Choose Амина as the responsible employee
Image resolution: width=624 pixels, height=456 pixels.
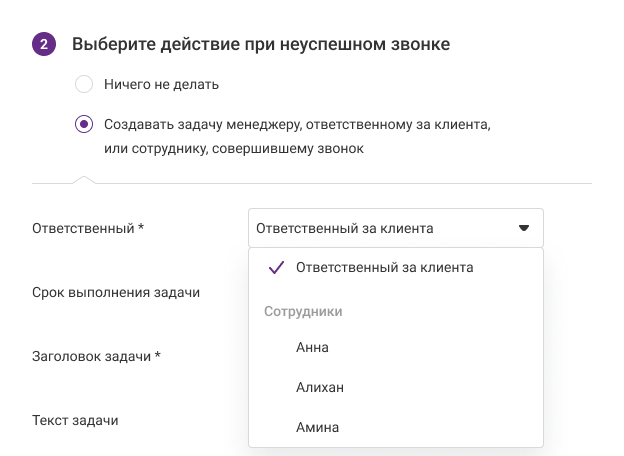coord(317,427)
